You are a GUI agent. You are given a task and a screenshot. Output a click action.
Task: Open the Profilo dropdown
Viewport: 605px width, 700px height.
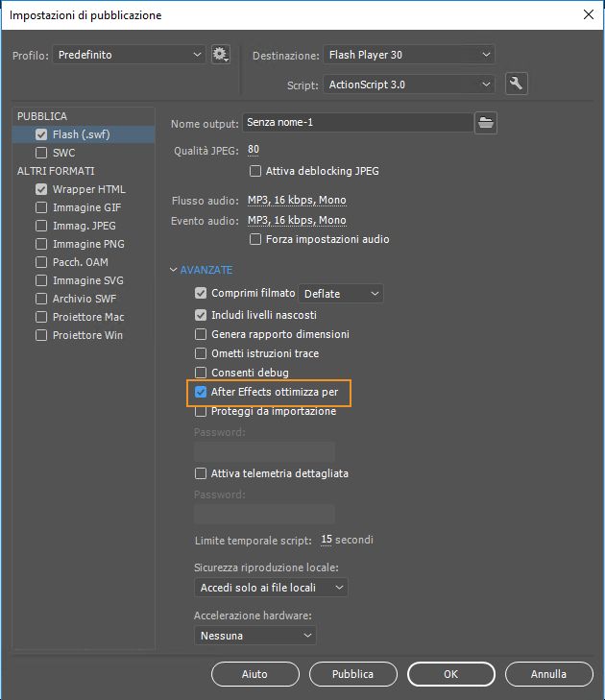pyautogui.click(x=129, y=55)
